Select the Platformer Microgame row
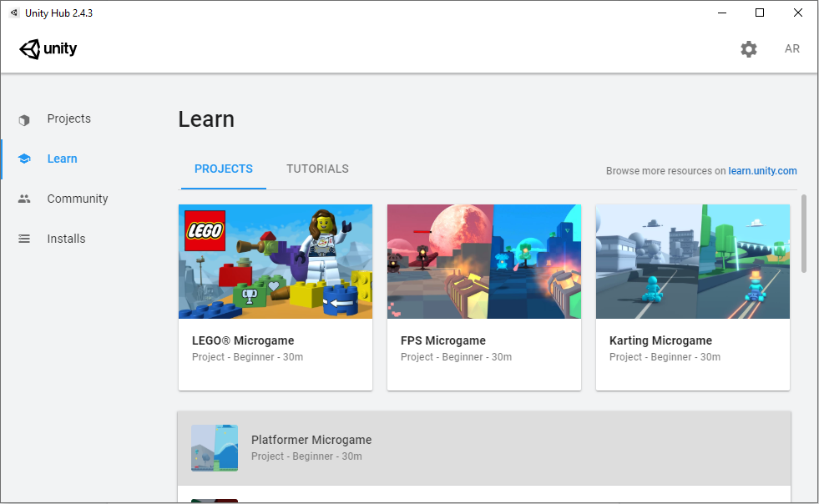The height and width of the screenshot is (504, 819). click(484, 448)
